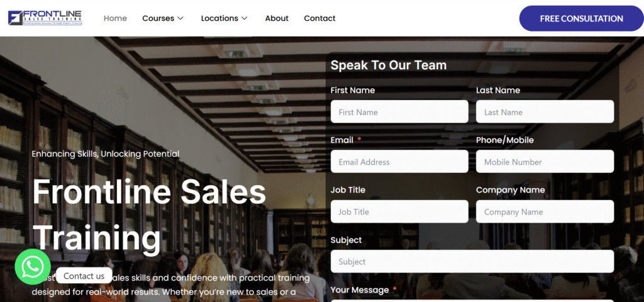Click the Courses menu label
The image size is (644, 302).
pyautogui.click(x=158, y=18)
